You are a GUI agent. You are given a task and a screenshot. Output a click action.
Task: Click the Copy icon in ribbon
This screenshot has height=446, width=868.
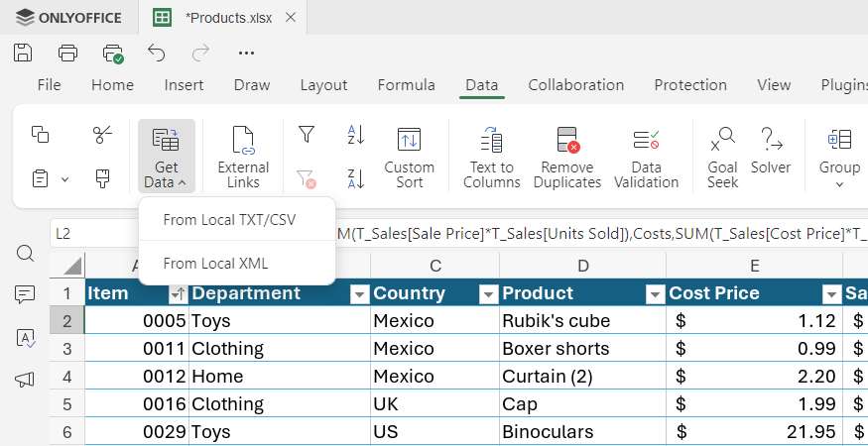[40, 135]
